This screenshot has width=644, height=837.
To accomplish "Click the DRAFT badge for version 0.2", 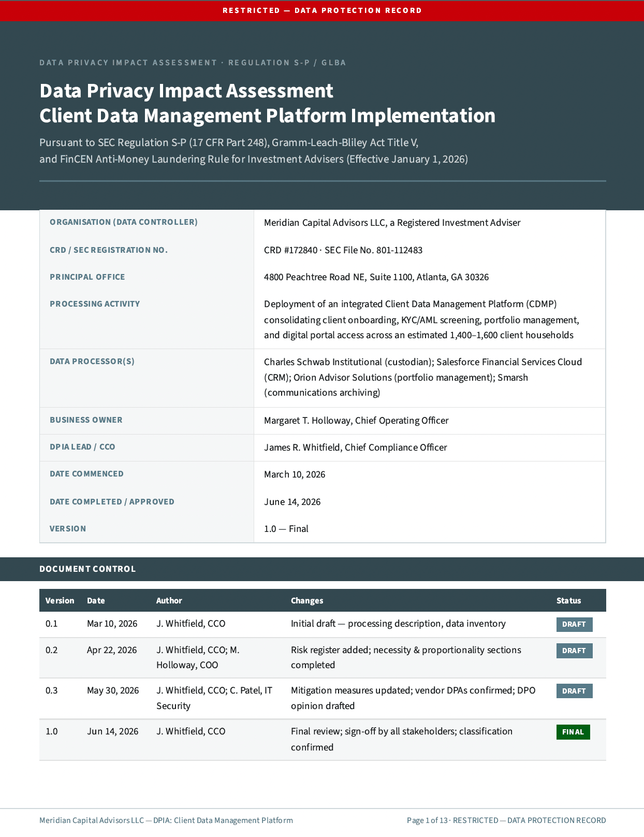I will tap(574, 651).
